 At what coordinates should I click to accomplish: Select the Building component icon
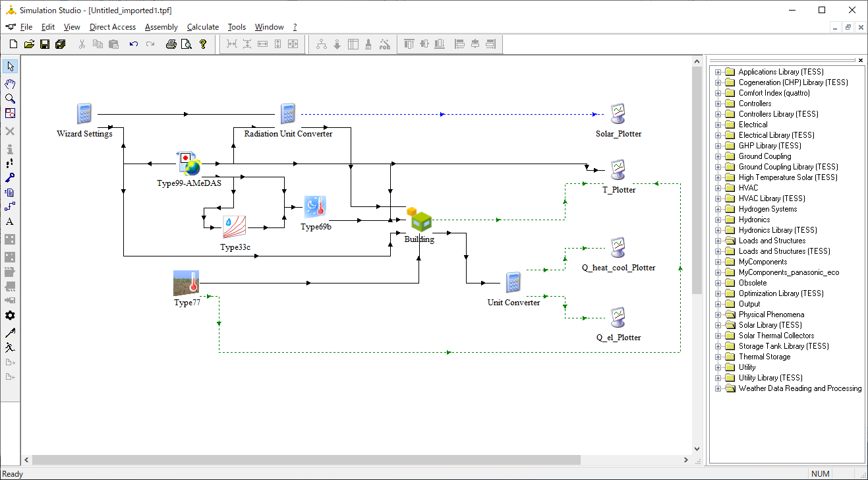click(419, 219)
